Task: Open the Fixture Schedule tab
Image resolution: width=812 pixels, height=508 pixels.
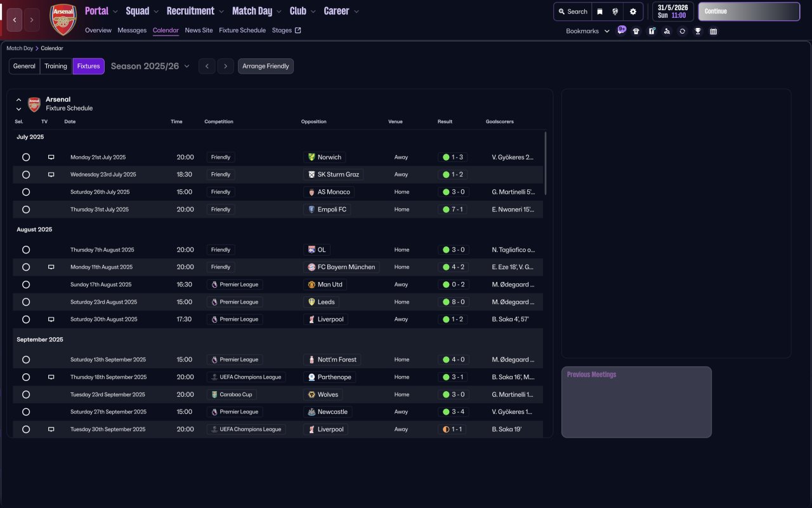Action: click(242, 30)
